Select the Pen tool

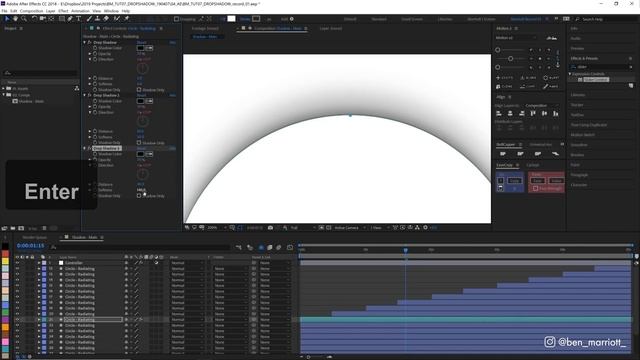pos(70,19)
